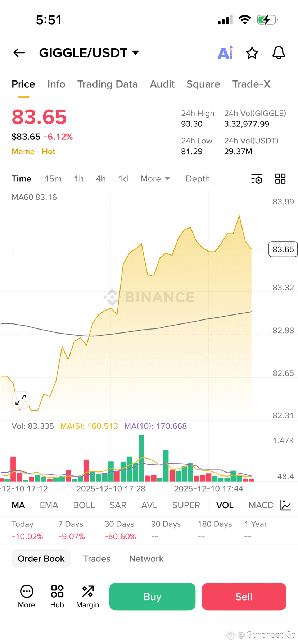
Task: Tap the Today -10.02% performance
Action: [27, 530]
